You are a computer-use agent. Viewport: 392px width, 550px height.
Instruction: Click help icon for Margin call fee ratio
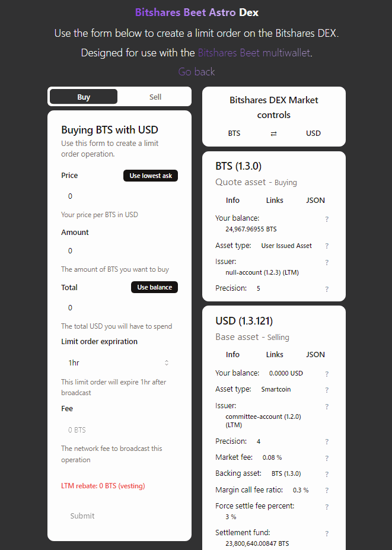327,490
